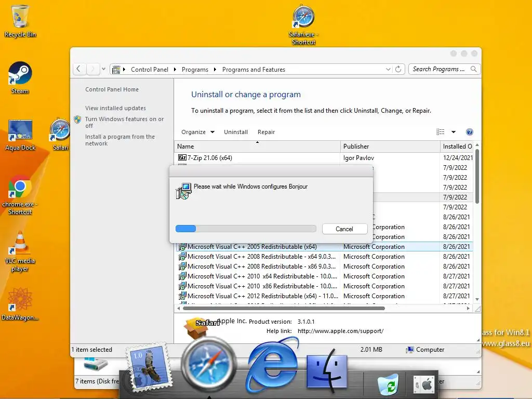Select Microsoft Visual C++ 2005 Redistributable (x64)
This screenshot has height=399, width=532.
point(324,247)
